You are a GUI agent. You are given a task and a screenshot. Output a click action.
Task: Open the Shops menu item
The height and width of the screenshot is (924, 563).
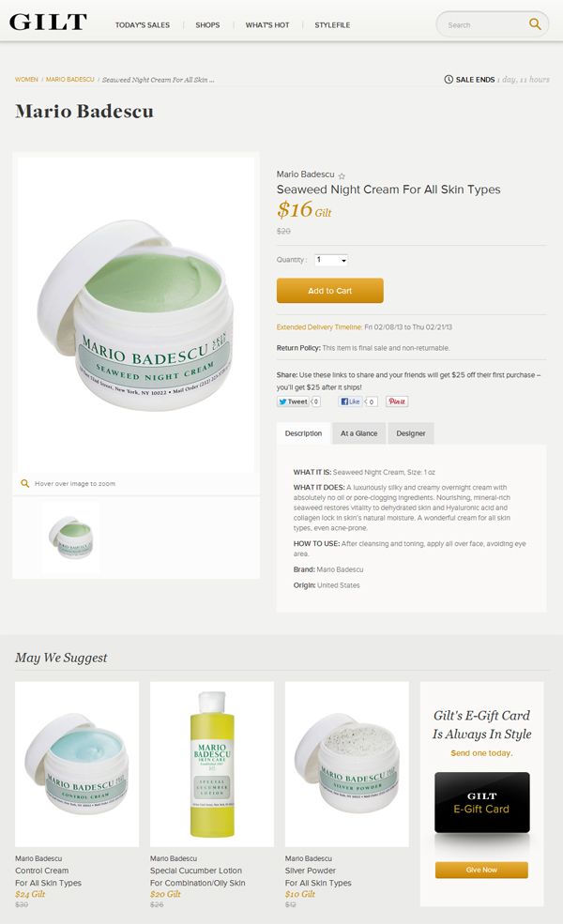(207, 25)
